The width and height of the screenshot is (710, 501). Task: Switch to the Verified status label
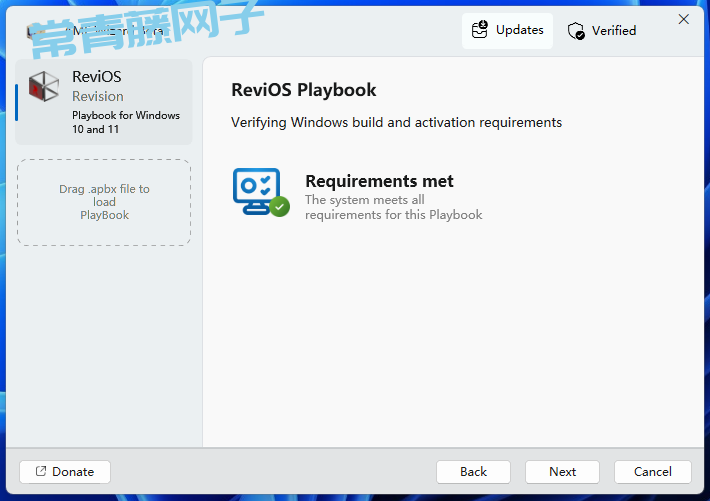[x=614, y=31]
